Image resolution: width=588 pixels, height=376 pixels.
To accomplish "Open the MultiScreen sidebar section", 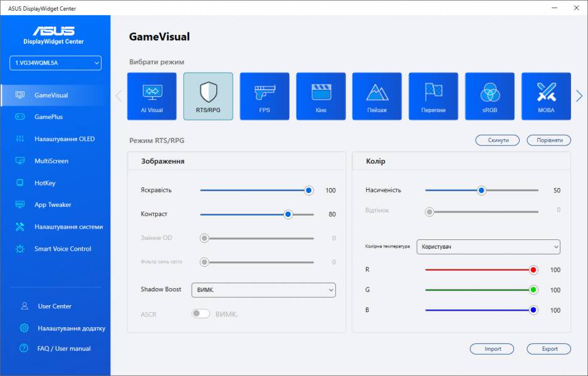I will (x=51, y=161).
